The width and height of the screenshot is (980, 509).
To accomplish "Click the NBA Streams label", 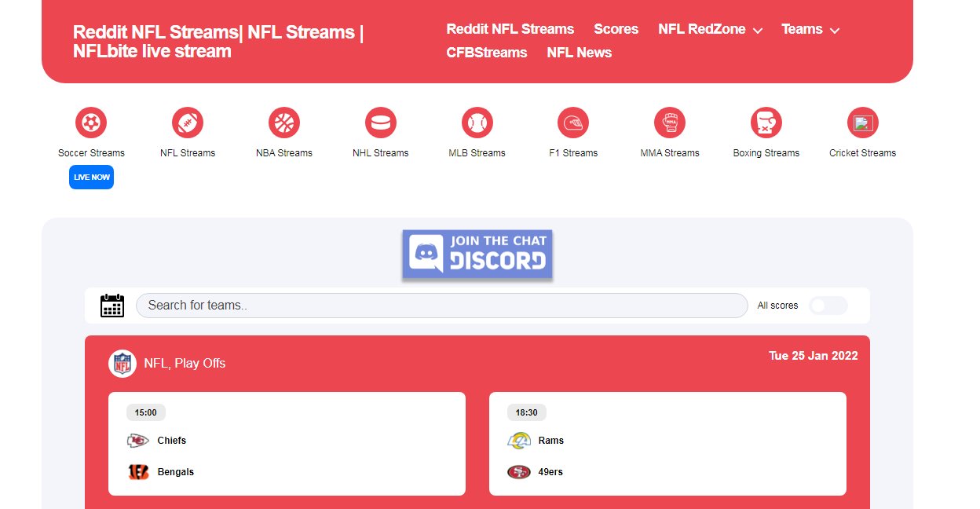I will pos(284,153).
